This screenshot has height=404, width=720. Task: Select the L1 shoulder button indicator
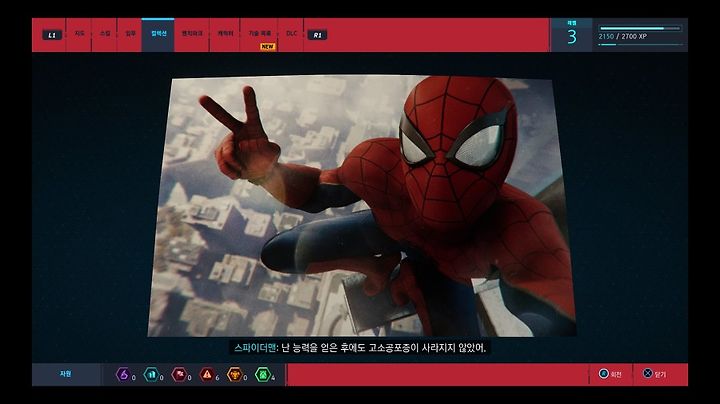click(52, 35)
